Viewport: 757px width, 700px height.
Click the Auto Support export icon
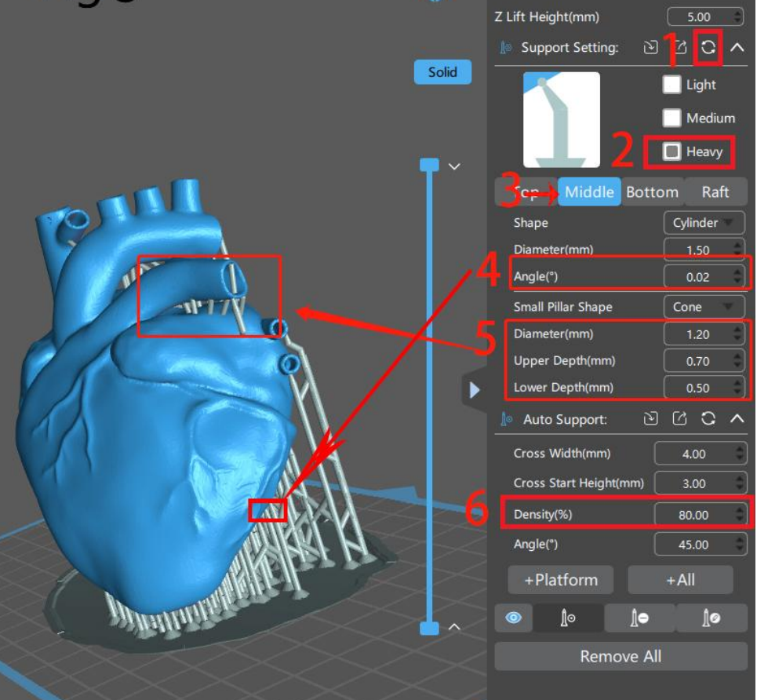680,418
